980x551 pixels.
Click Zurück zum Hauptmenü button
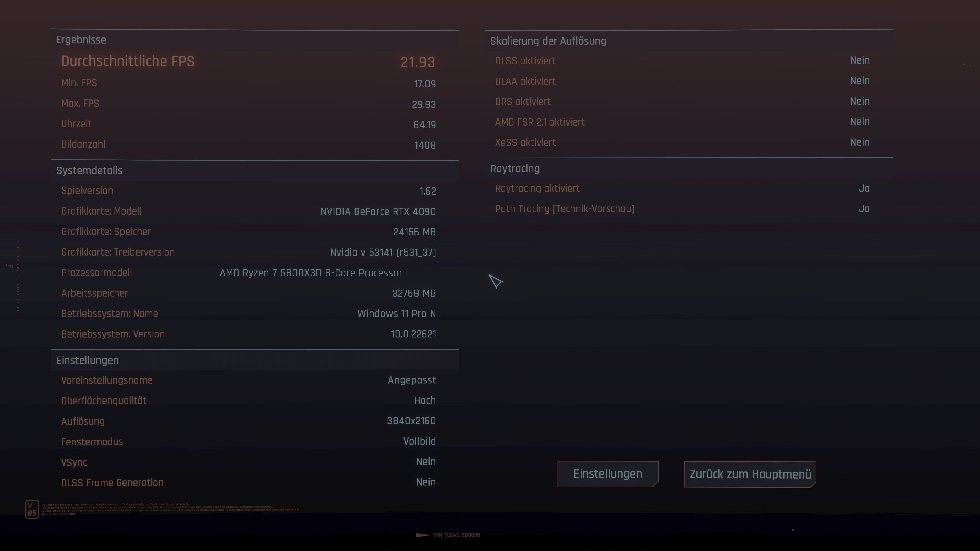750,474
